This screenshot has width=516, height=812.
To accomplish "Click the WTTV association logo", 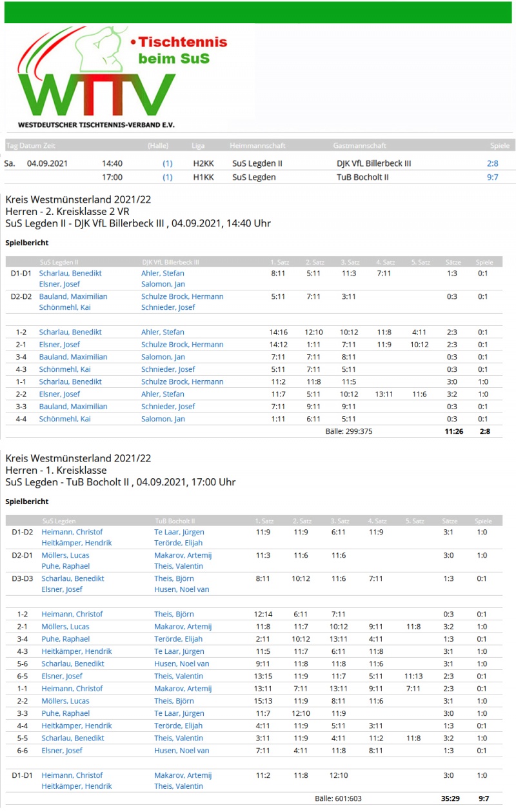I will point(97,81).
